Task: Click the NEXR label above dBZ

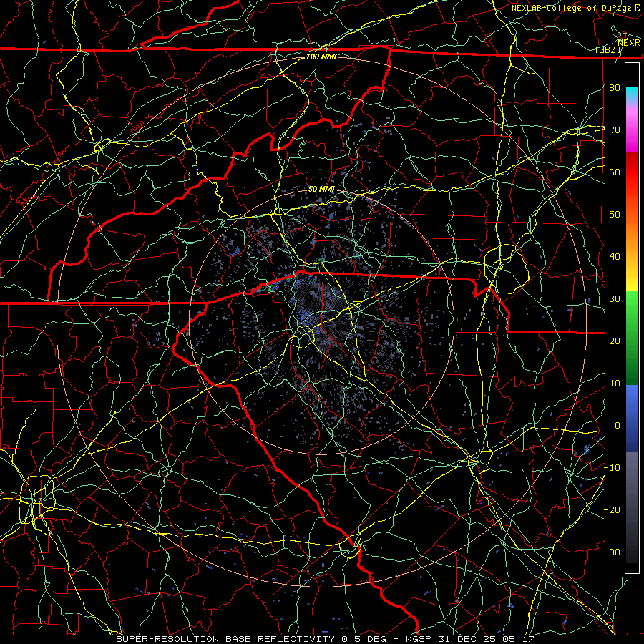Action: click(x=629, y=43)
